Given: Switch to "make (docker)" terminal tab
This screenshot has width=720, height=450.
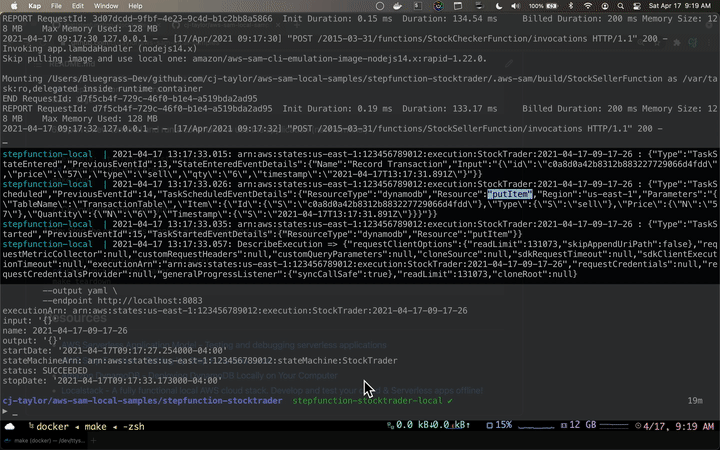Looking at the screenshot, I should (x=46, y=441).
